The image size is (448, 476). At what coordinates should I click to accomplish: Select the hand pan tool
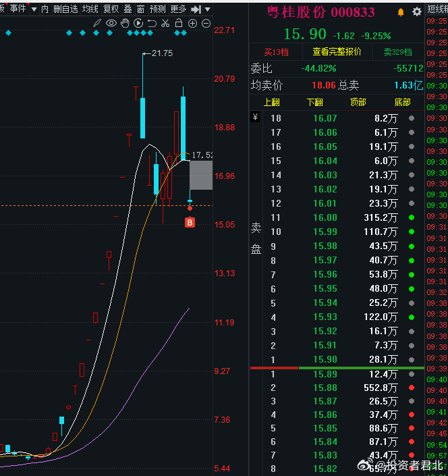[125, 23]
